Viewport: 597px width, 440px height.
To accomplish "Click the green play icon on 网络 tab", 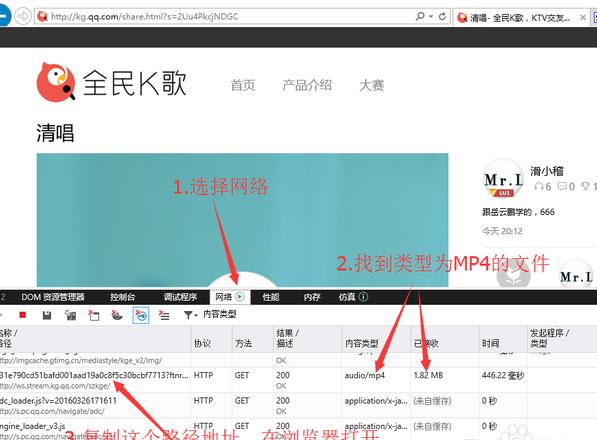I will tap(240, 297).
